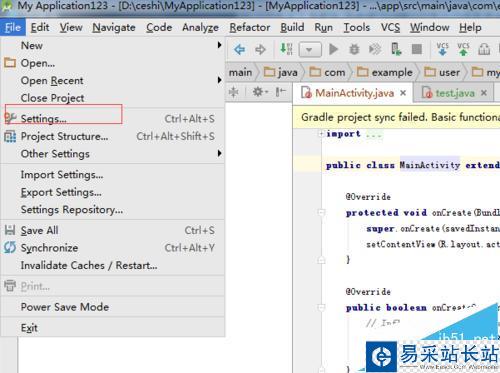Open the Code menu
This screenshot has width=500, height=373.
pos(159,27)
